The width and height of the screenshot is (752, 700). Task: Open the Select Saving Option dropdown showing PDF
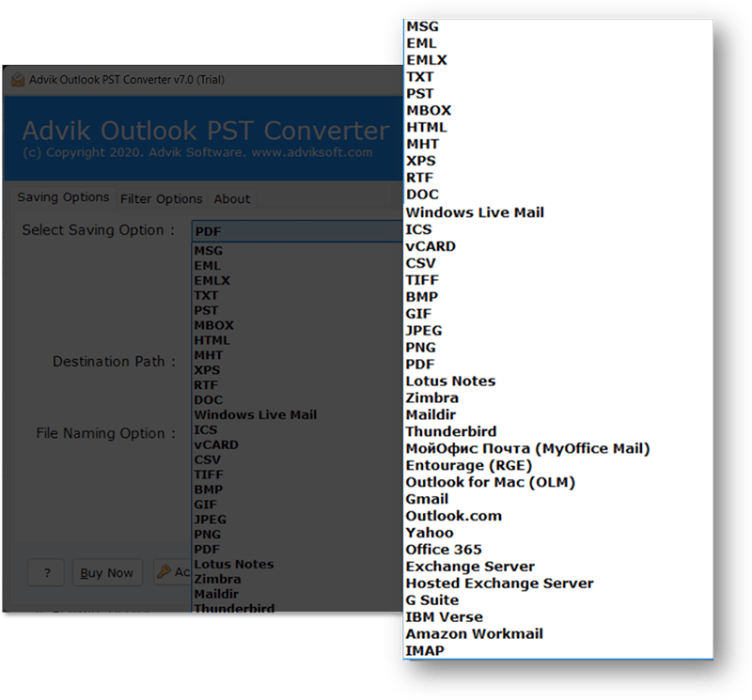point(297,231)
